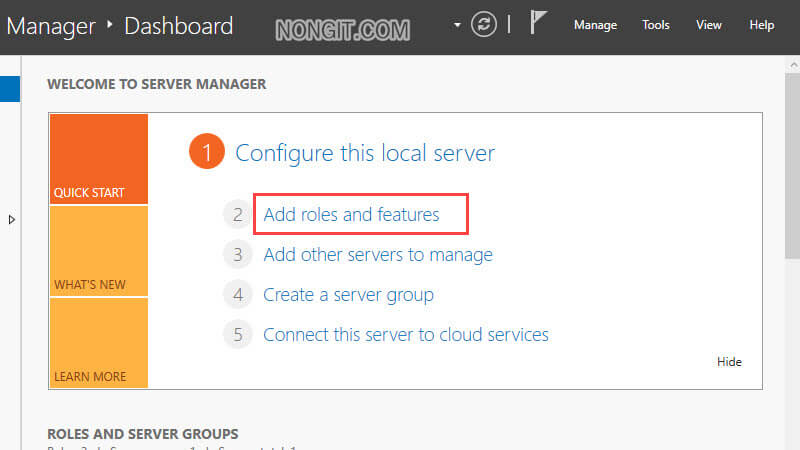Click Create a server group
This screenshot has height=450, width=800.
348,295
